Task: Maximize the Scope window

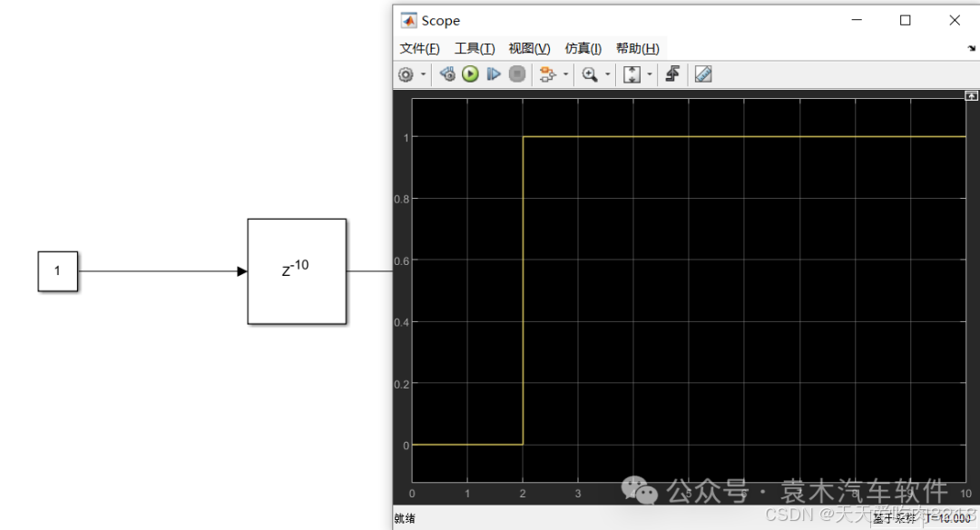Action: click(x=905, y=21)
